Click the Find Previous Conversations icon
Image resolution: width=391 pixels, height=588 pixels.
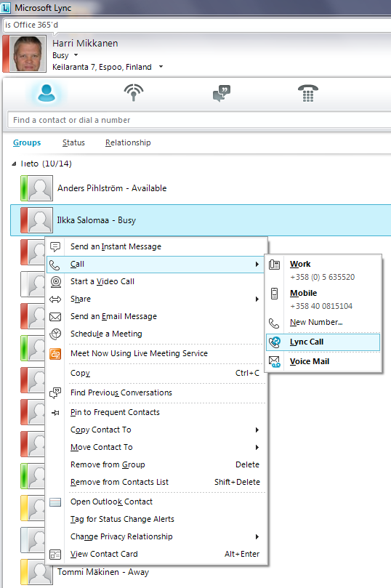55,392
